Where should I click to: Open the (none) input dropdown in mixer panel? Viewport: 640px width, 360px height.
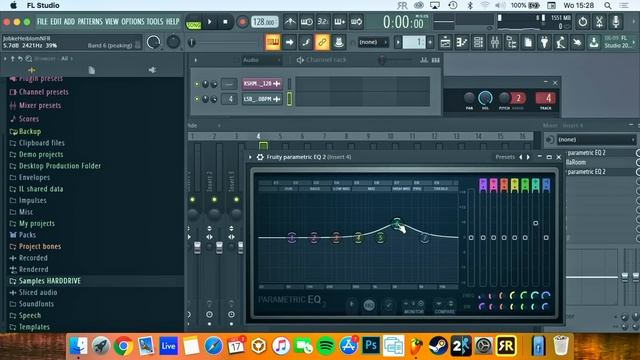596,140
